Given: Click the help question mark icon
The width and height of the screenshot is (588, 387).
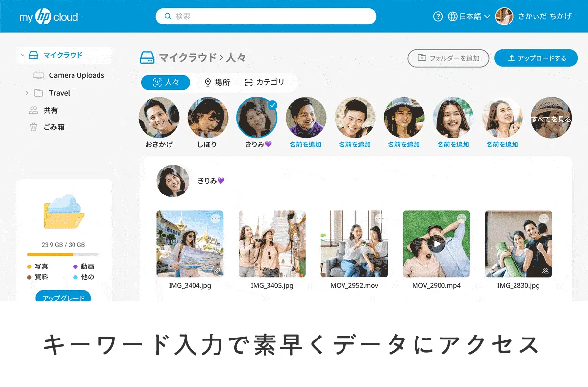Looking at the screenshot, I should 438,16.
